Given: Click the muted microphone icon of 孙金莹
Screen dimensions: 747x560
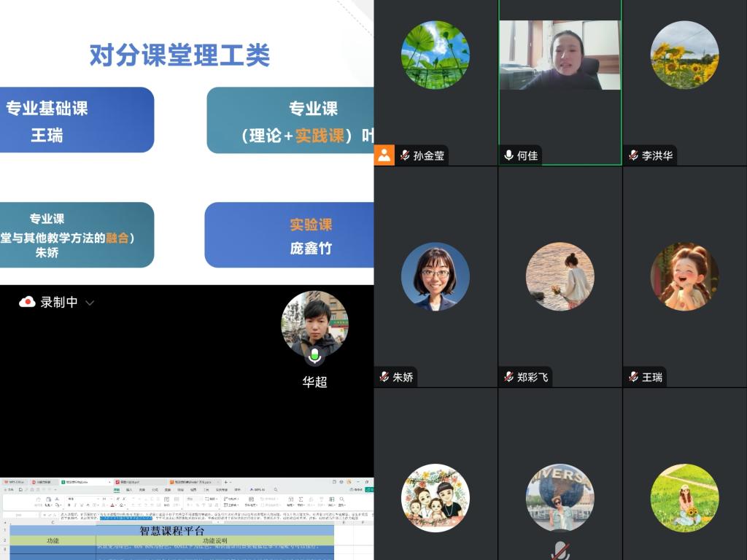Looking at the screenshot, I should [405, 155].
